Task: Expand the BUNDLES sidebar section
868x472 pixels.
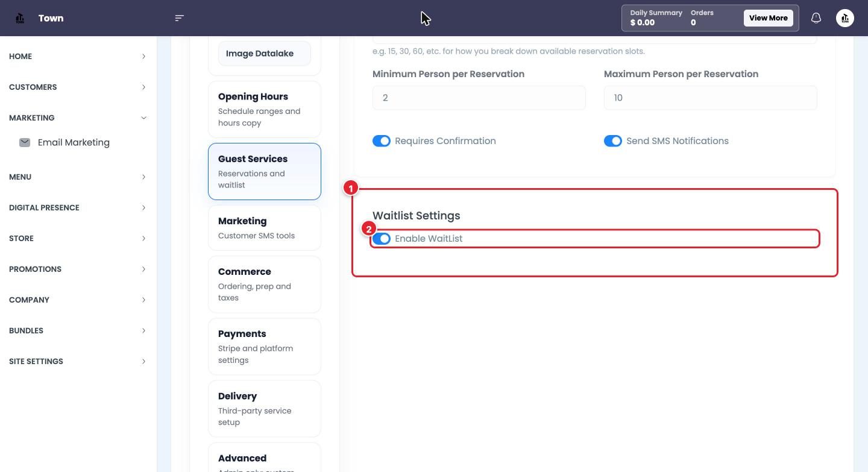Action: [x=77, y=330]
